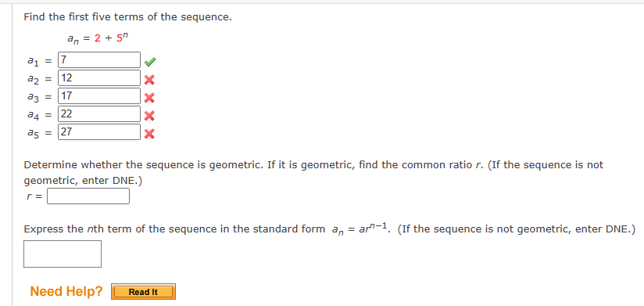This screenshot has width=644, height=306.
Task: Click the green checkmark beside a1
Action: pyautogui.click(x=150, y=62)
